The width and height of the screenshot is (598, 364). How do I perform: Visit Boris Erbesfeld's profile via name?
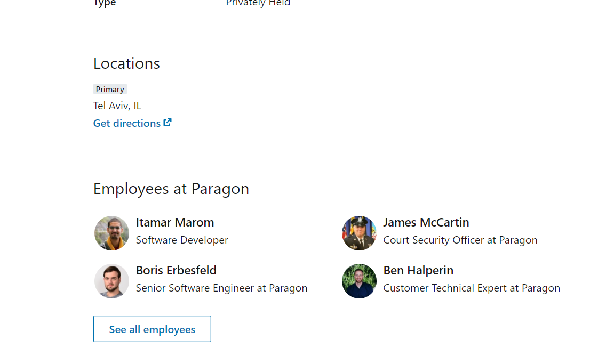point(176,270)
